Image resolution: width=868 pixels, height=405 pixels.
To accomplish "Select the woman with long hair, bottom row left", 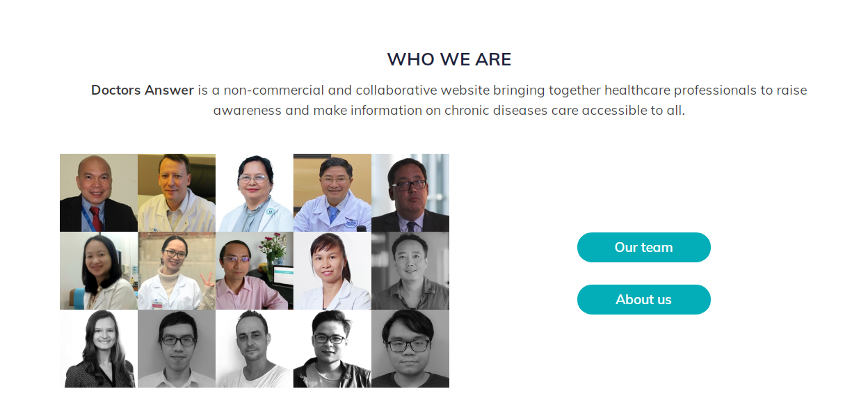I will [x=98, y=349].
